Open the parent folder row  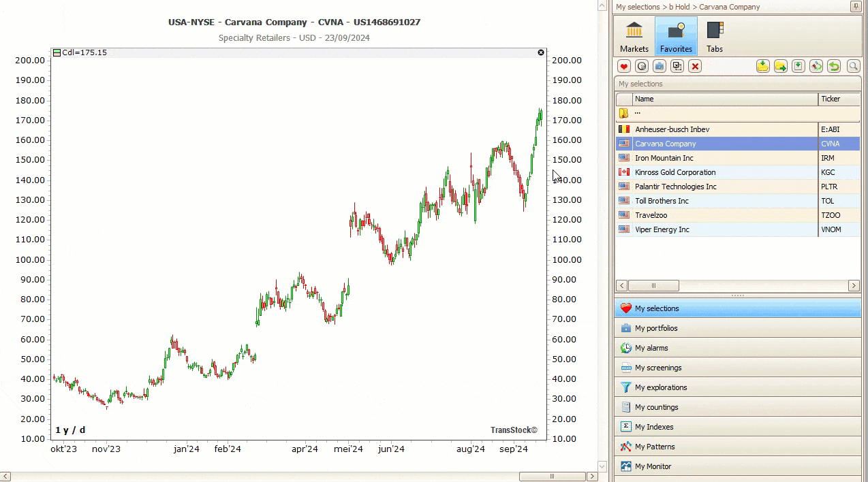[637, 113]
